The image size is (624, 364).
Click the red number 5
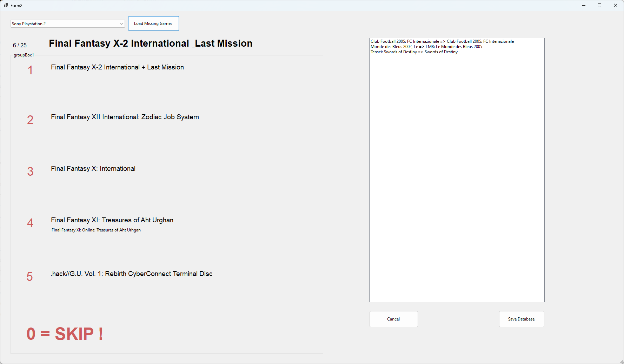30,277
